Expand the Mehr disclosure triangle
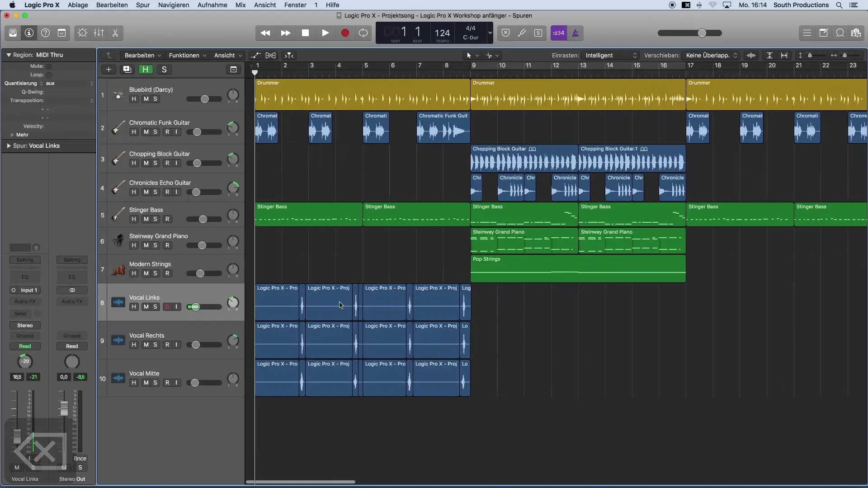The image size is (868, 488). pyautogui.click(x=12, y=135)
